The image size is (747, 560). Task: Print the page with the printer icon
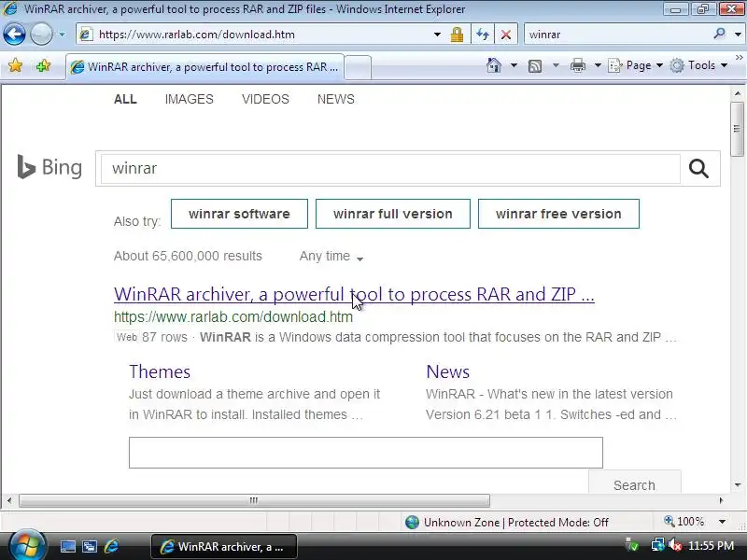pos(578,65)
